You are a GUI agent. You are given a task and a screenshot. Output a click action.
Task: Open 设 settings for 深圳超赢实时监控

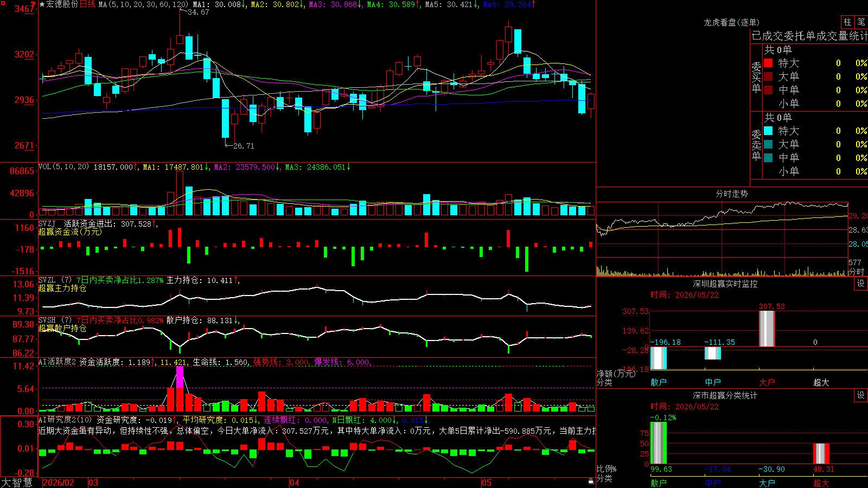861,284
